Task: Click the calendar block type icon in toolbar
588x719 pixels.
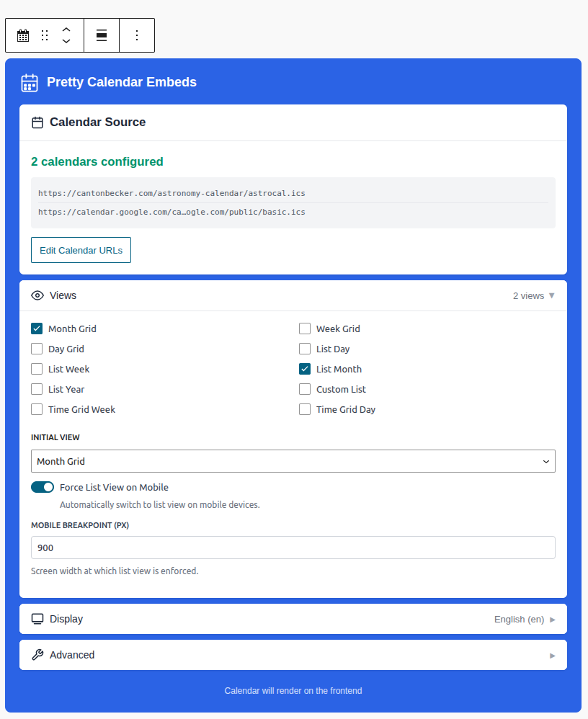Action: pos(23,35)
